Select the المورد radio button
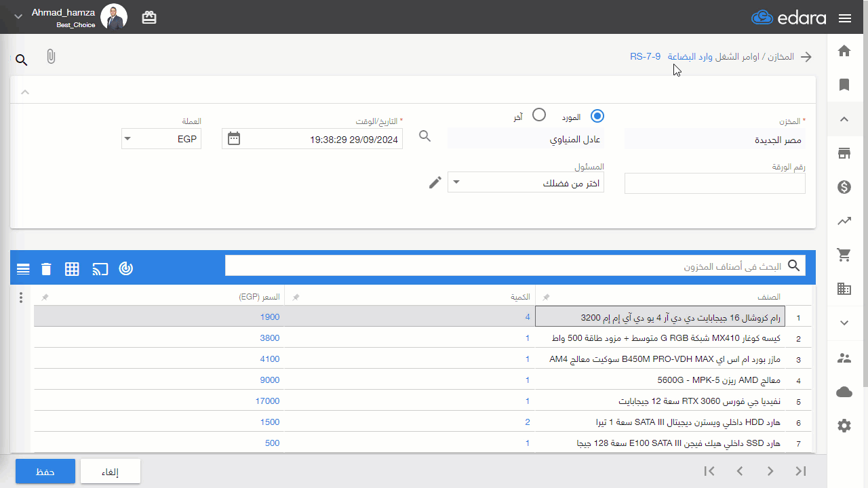 pos(597,116)
